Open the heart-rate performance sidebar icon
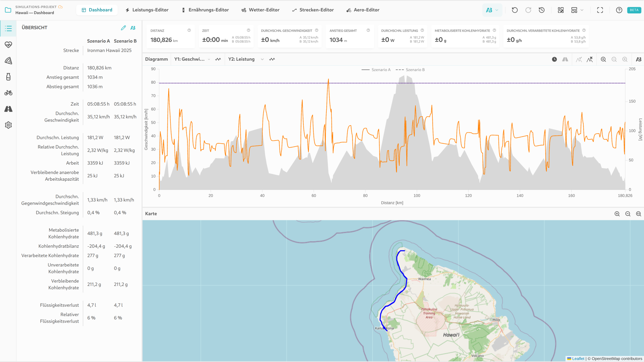This screenshot has height=362, width=644. click(x=8, y=45)
